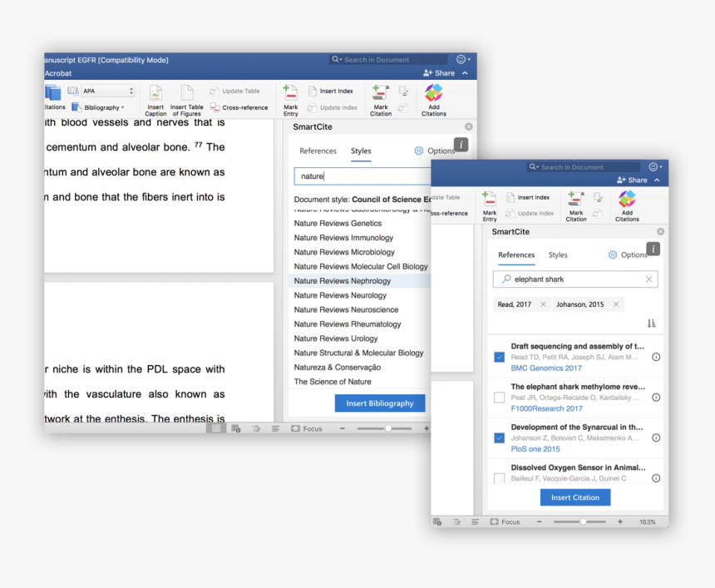Click Cross-reference in back window ribbon

point(239,107)
